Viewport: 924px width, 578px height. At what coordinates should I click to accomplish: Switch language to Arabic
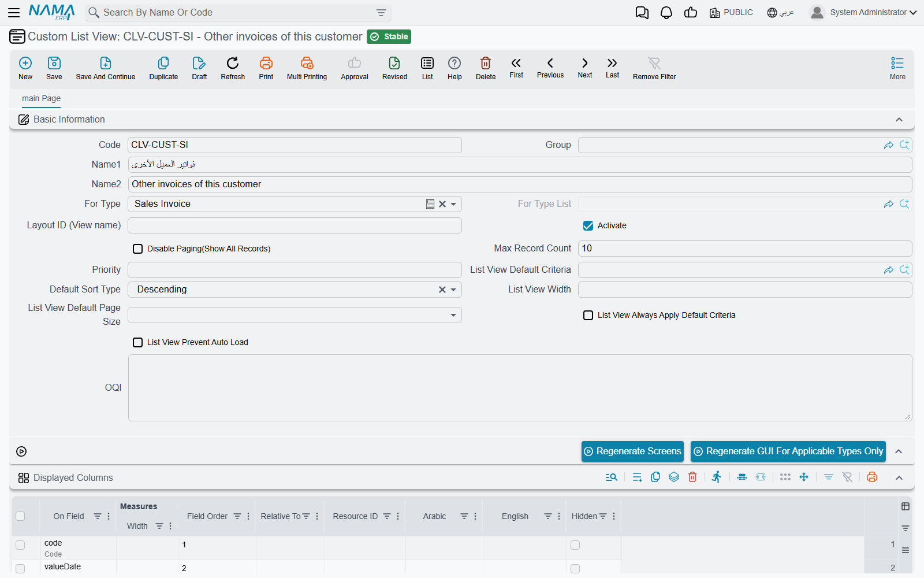point(781,12)
